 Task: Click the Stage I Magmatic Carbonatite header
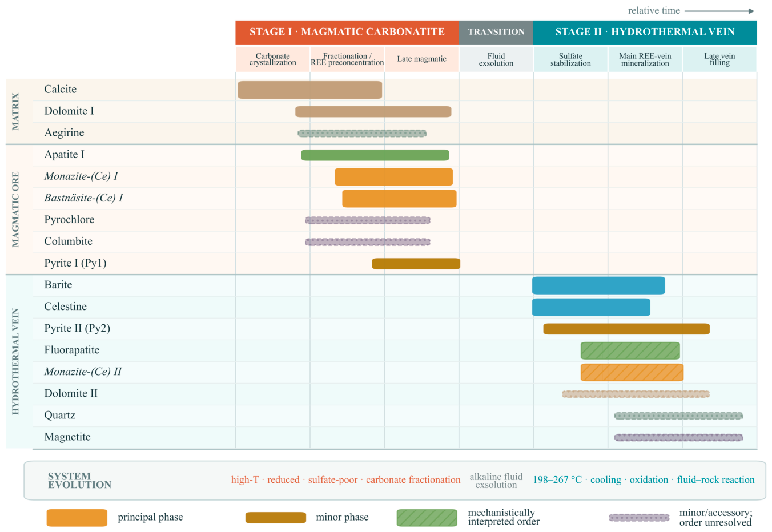[347, 32]
